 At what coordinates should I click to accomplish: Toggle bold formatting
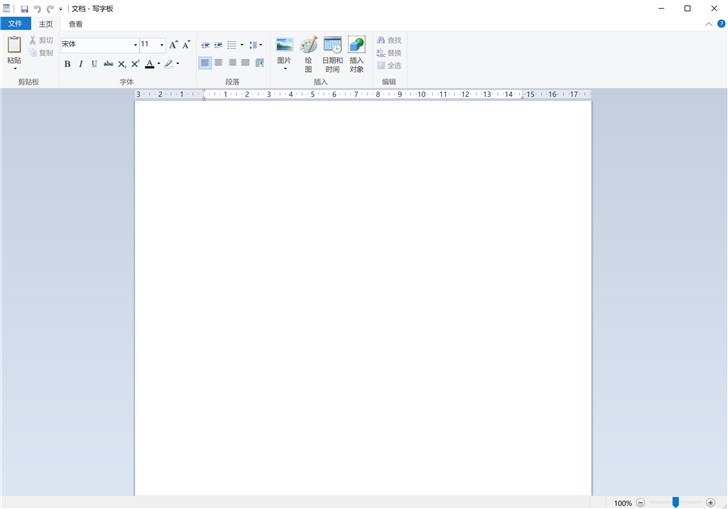click(67, 64)
